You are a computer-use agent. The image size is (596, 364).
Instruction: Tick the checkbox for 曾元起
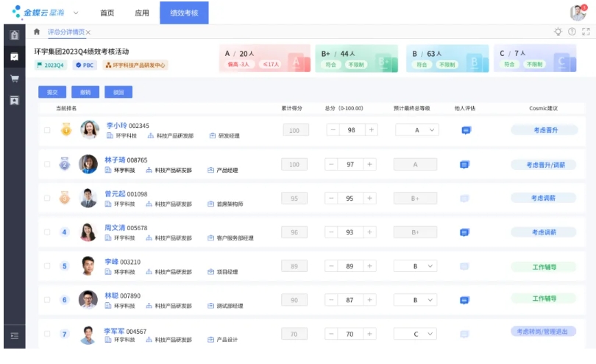47,198
